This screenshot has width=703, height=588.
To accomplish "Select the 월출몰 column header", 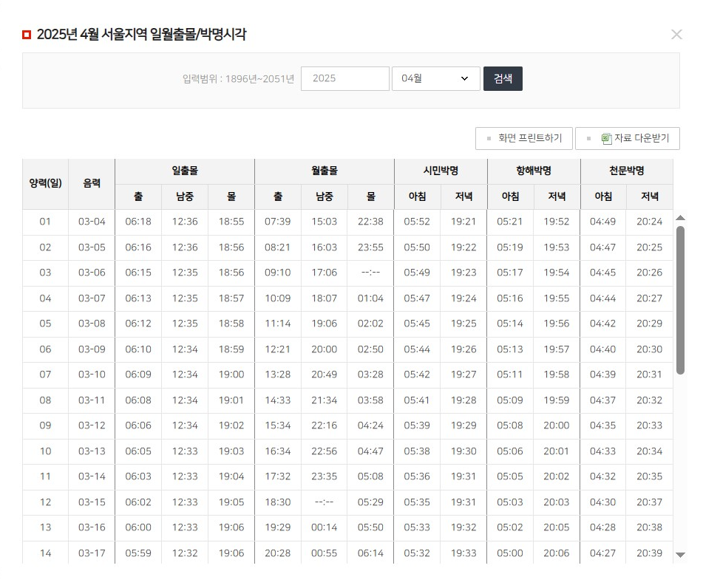I will (324, 171).
